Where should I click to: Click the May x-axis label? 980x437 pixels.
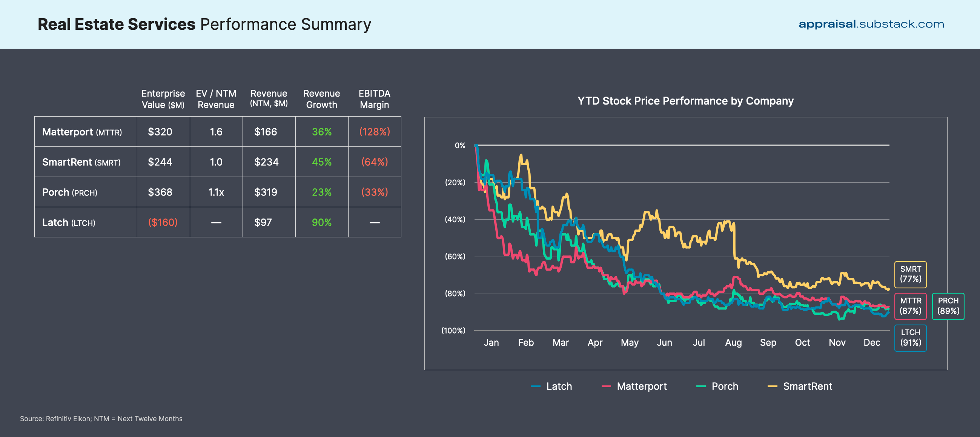(x=630, y=343)
